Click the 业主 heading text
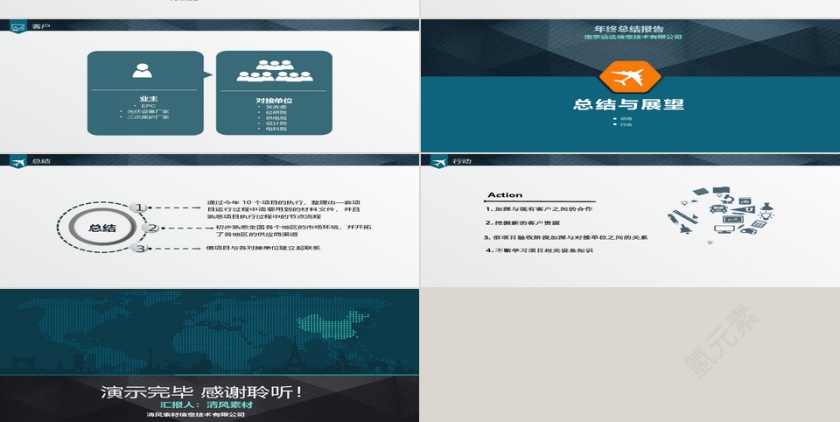The width and height of the screenshot is (840, 422). point(148,99)
